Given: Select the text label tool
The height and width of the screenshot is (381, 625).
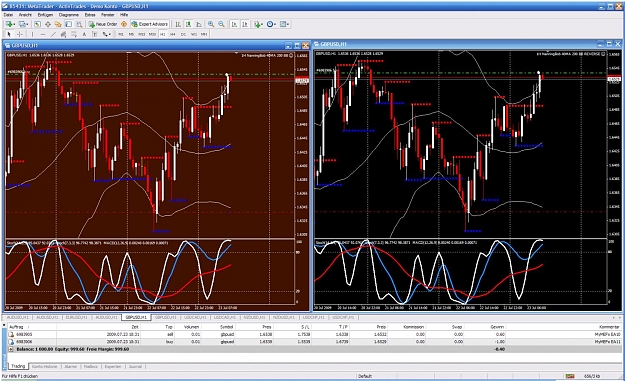Looking at the screenshot, I should tap(94, 34).
